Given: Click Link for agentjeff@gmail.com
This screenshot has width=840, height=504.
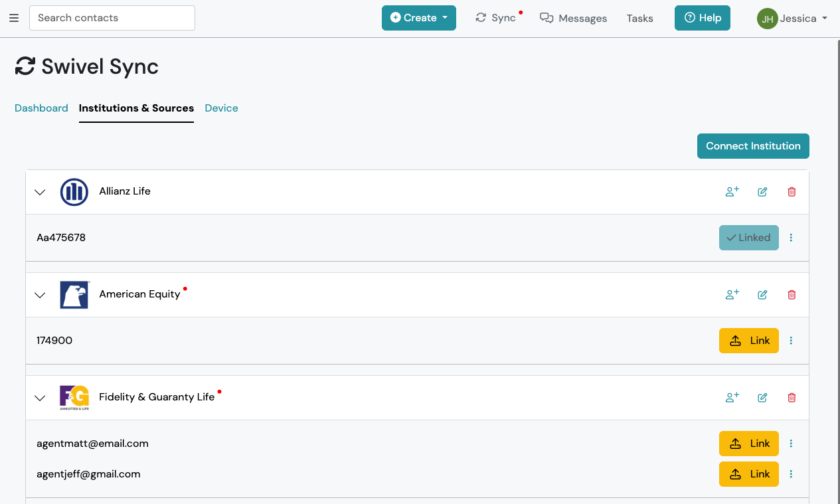Looking at the screenshot, I should (749, 474).
